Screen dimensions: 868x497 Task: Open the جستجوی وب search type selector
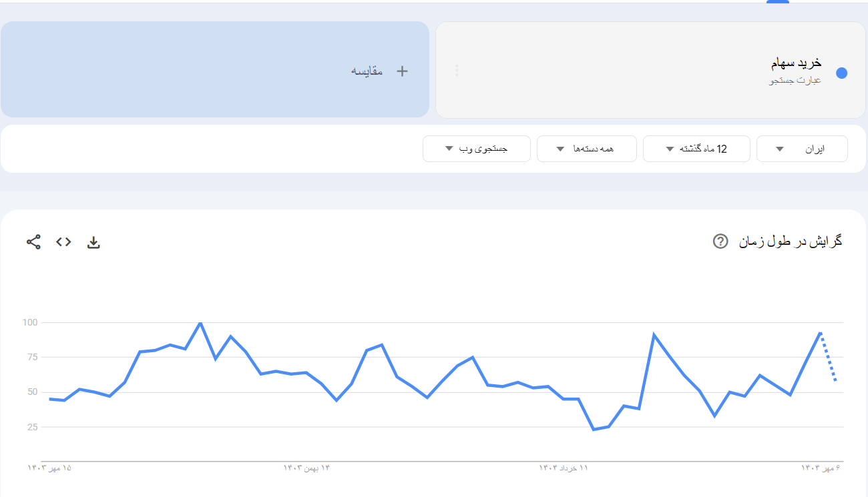[476, 148]
